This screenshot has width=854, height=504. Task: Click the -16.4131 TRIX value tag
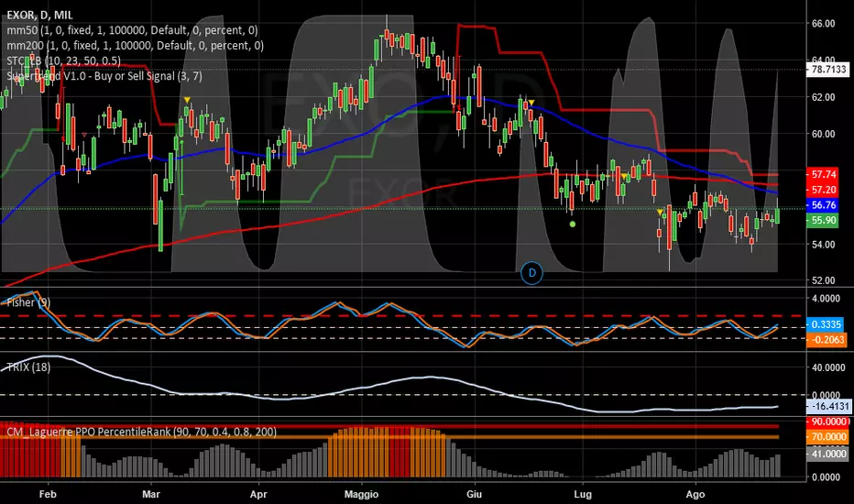(828, 406)
